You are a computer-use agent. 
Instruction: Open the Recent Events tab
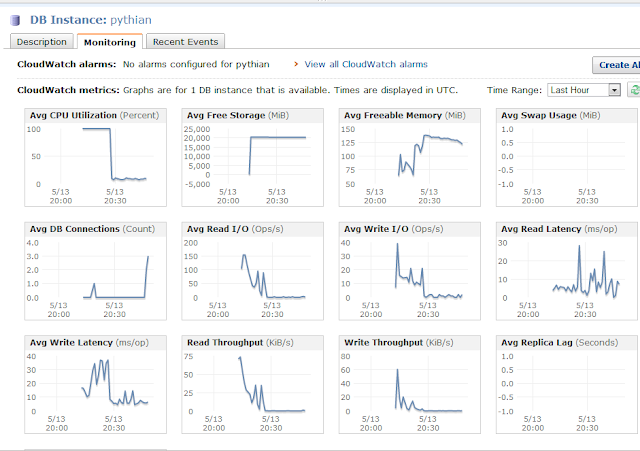click(186, 42)
